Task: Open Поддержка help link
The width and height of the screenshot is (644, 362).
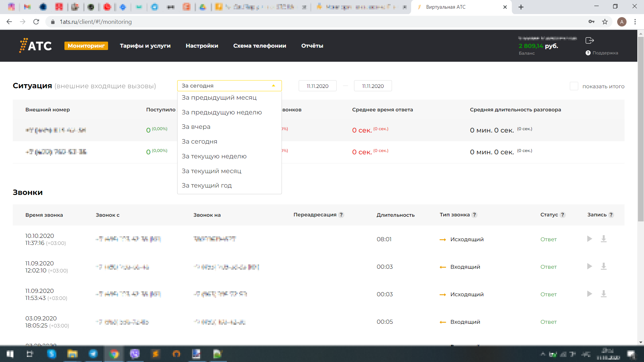Action: tap(602, 53)
